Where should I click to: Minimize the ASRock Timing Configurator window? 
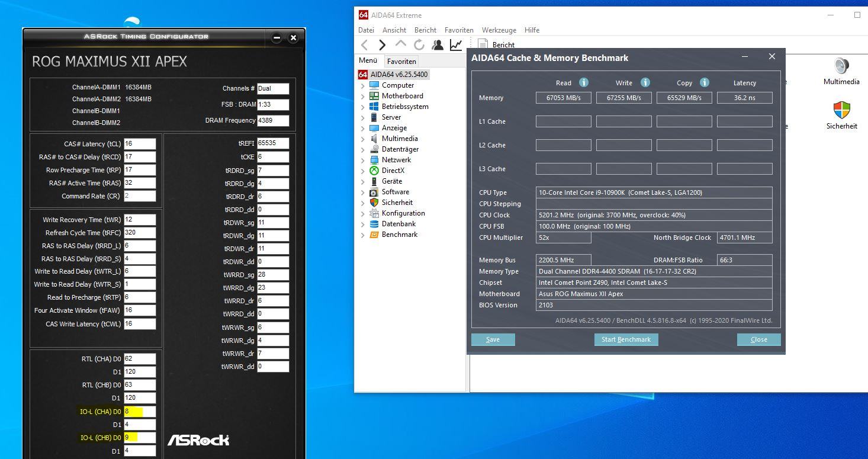277,38
